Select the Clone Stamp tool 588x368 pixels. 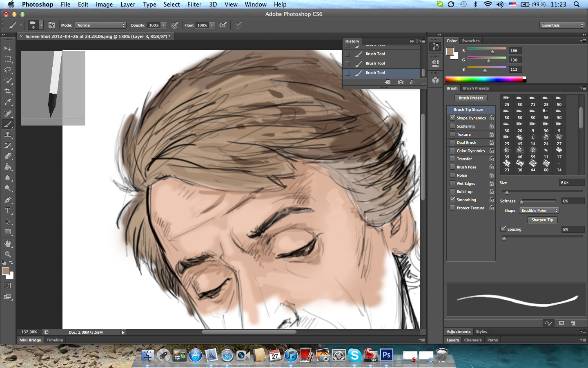8,135
